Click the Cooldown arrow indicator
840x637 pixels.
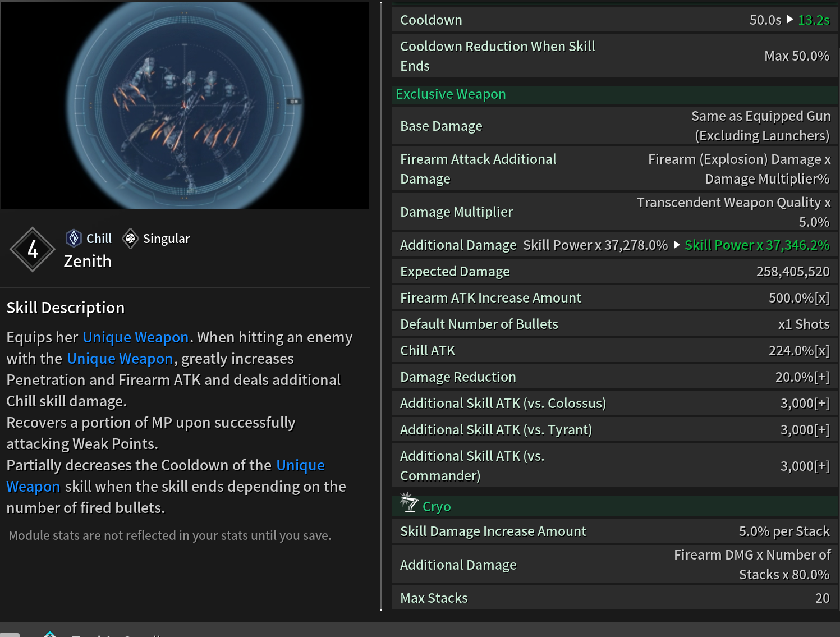point(790,20)
